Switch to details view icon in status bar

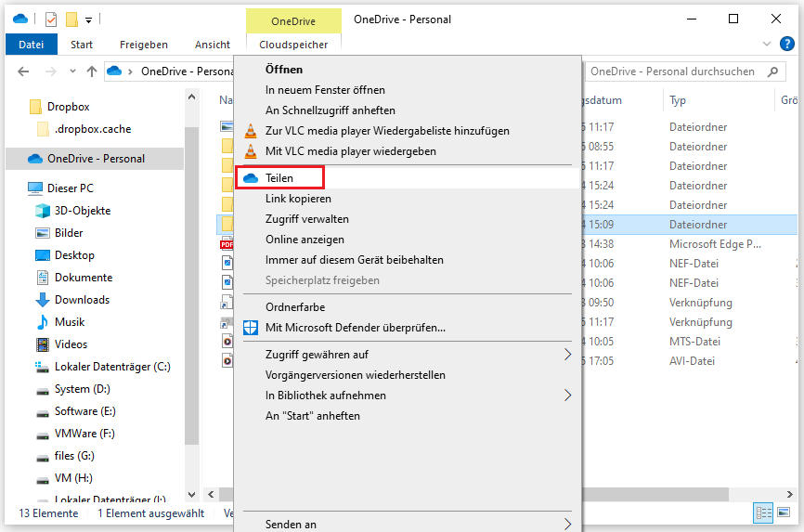(763, 513)
